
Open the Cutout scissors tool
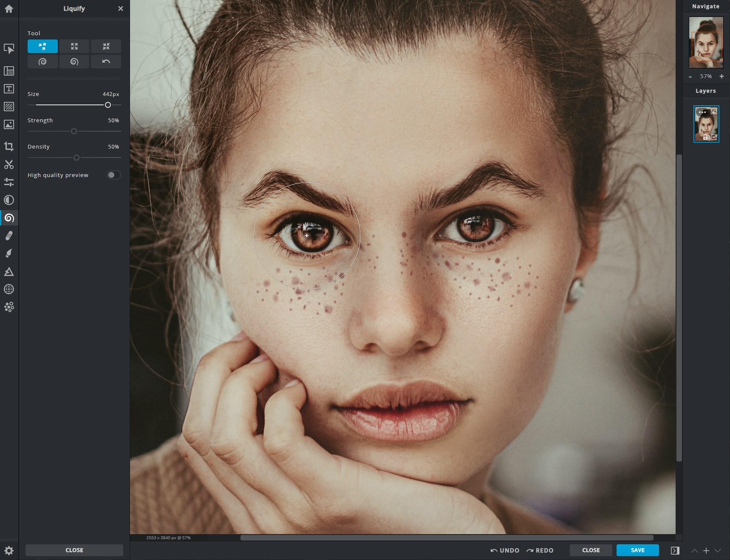(x=9, y=165)
